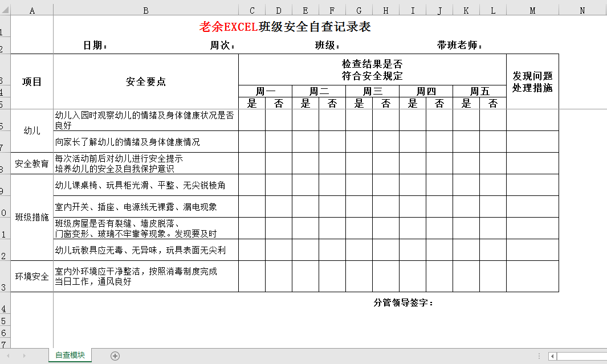Click horizontal scrollbar left arrow
Screen dimensions: 607x364
[552, 356]
